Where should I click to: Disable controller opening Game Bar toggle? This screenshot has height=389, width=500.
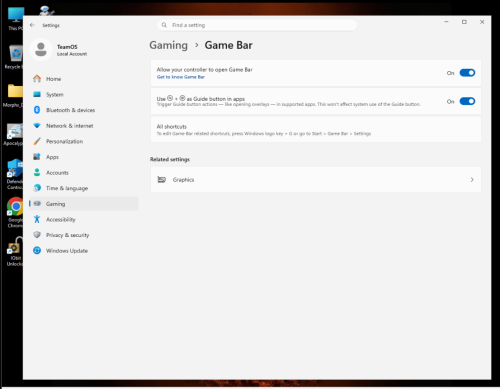point(467,73)
